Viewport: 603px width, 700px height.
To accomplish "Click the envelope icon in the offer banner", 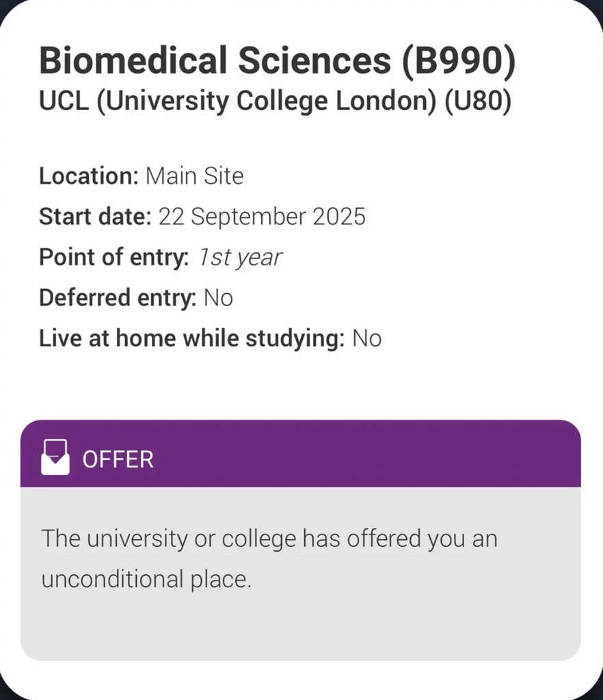I will pos(55,457).
